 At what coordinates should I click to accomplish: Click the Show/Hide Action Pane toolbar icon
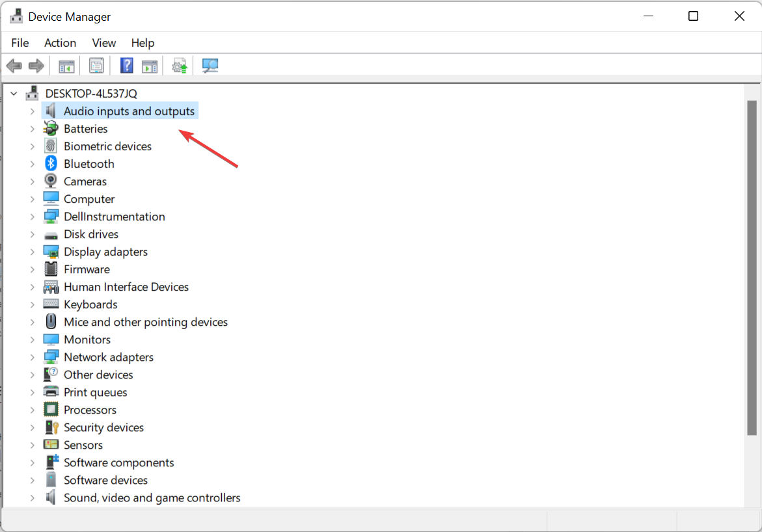click(150, 66)
